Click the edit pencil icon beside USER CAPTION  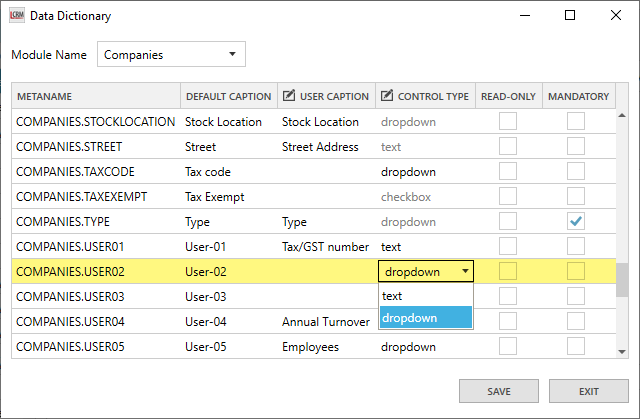[289, 95]
